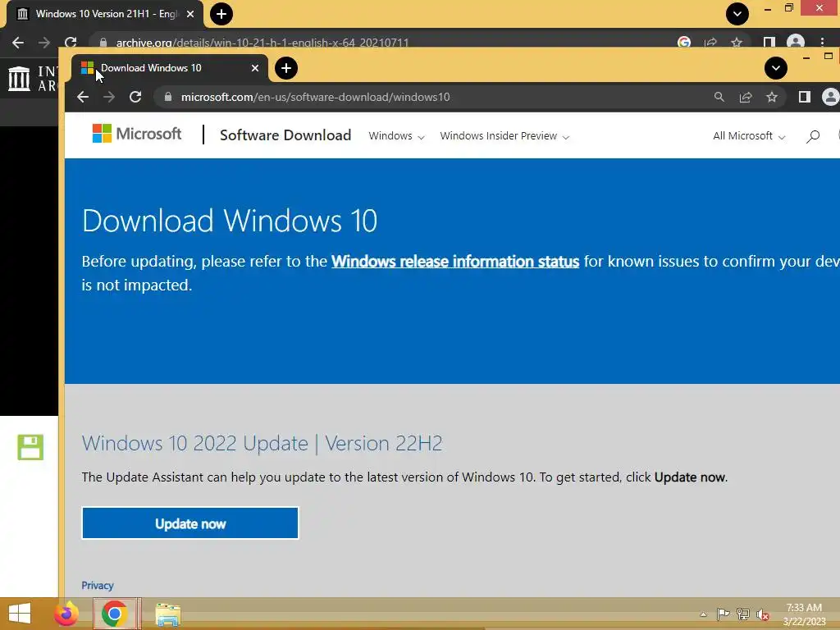Image resolution: width=840 pixels, height=630 pixels.
Task: Open the Action Center flag icon
Action: (x=723, y=614)
